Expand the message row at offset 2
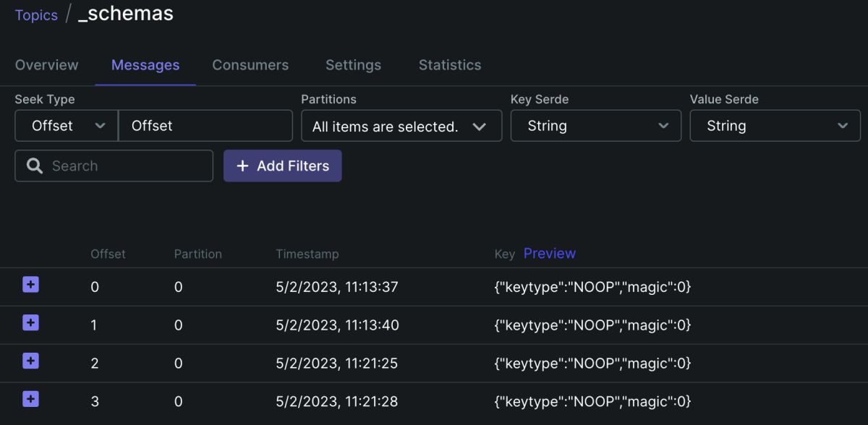868x425 pixels. pos(30,361)
